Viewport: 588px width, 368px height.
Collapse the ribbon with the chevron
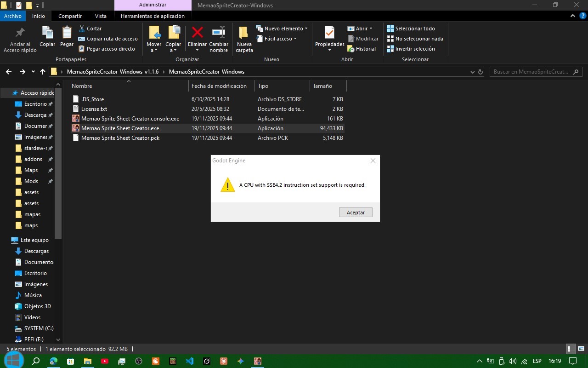pyautogui.click(x=573, y=16)
